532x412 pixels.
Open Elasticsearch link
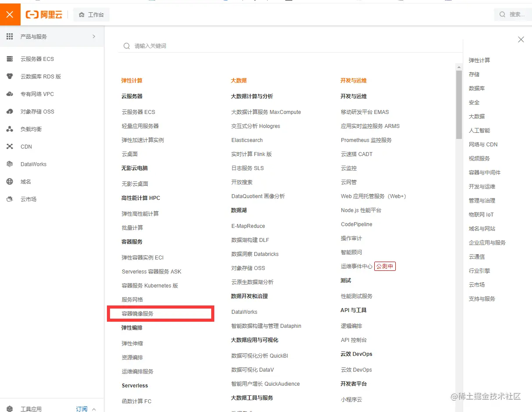click(x=247, y=140)
